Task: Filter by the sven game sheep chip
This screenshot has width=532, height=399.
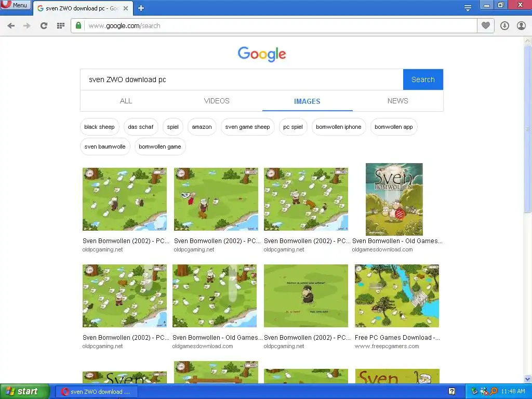Action: [x=247, y=127]
